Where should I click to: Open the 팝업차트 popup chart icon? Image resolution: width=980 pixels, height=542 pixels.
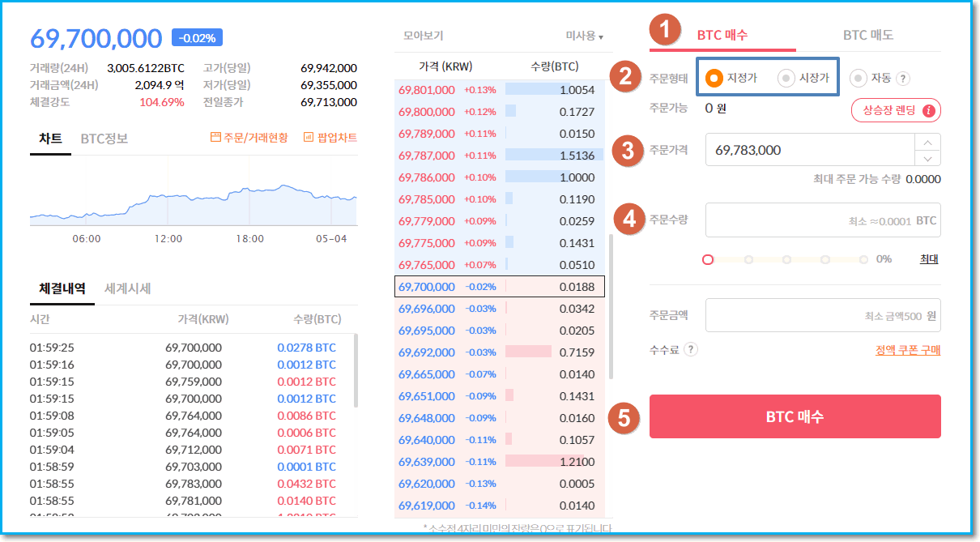pos(309,138)
